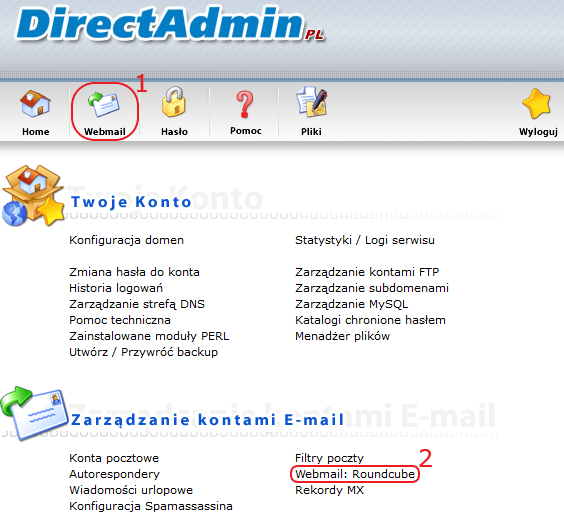Viewport: 564px width, 522px height.
Task: Open Webmail envelope icon in toolbar
Action: point(103,104)
